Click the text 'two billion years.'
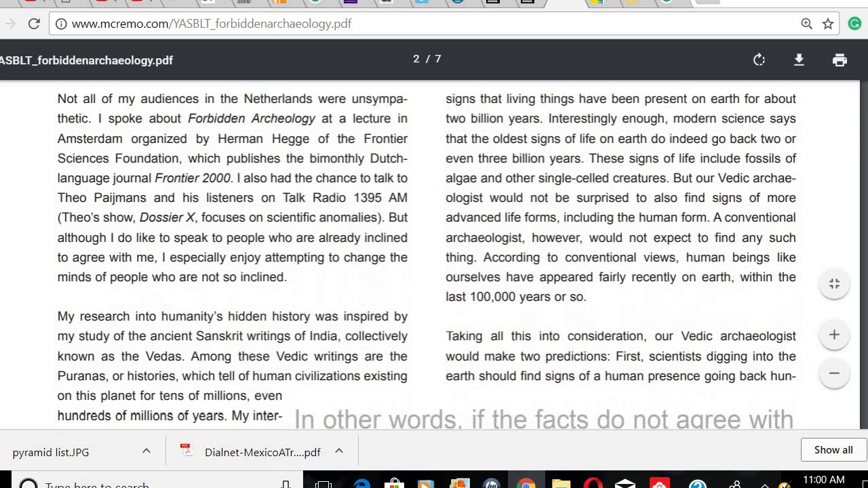Viewport: 868px width, 488px height. click(x=493, y=119)
